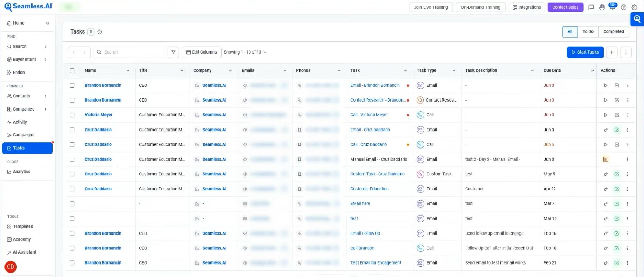Click into the tasks Search field
Screen dimensions: 644x277
[x=129, y=52]
